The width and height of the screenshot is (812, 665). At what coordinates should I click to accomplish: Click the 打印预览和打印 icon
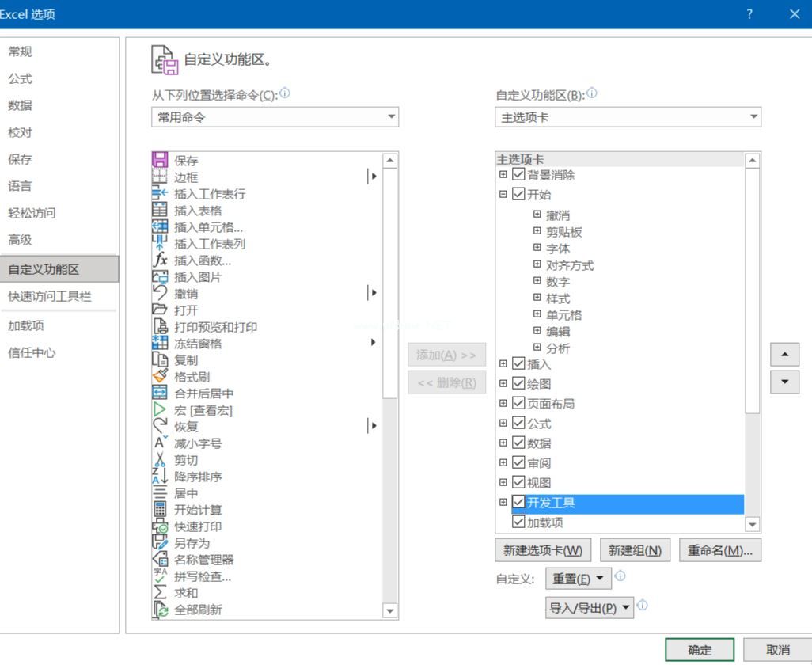click(160, 325)
